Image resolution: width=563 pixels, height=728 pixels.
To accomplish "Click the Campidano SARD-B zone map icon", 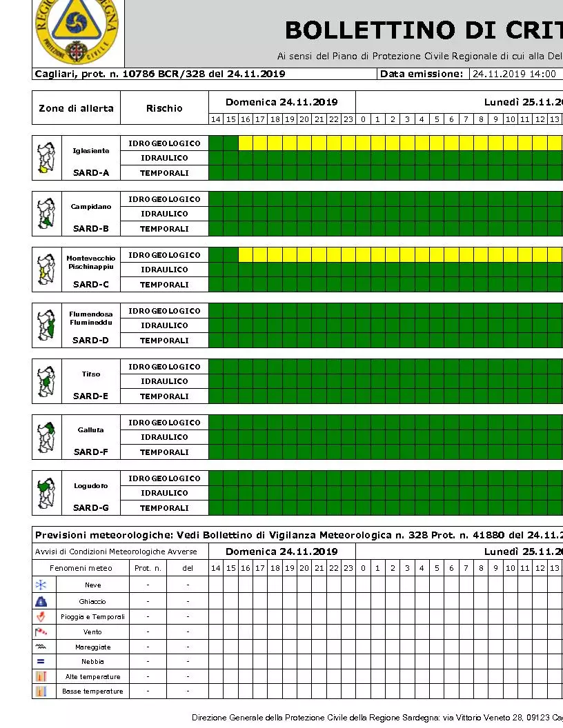I will click(46, 214).
